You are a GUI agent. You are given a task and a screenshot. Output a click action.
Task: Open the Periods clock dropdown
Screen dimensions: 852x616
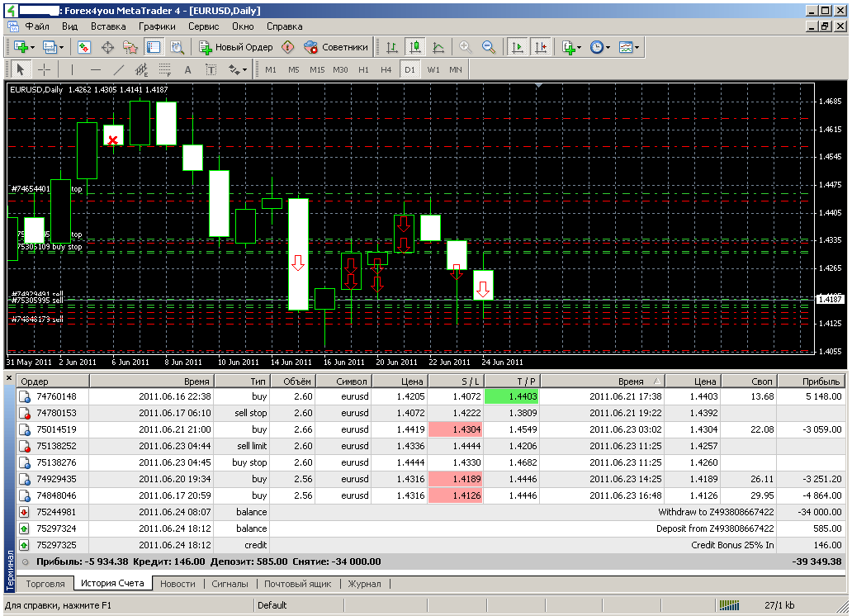pyautogui.click(x=600, y=47)
